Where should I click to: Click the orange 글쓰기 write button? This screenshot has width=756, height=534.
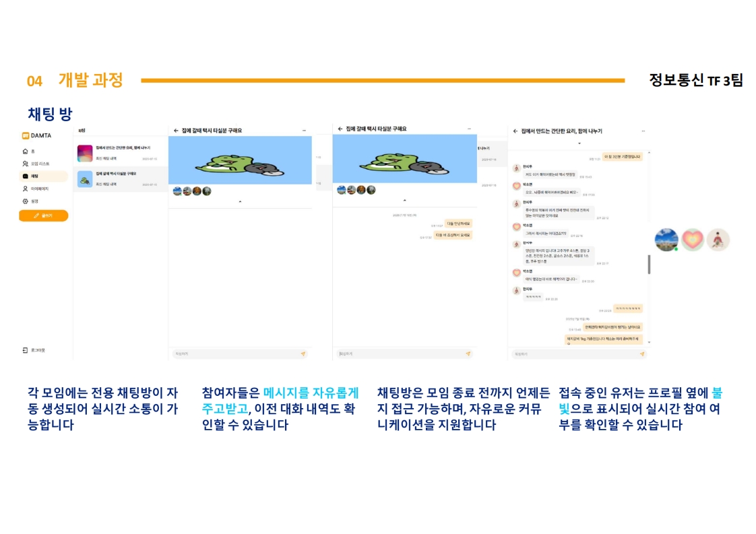tap(43, 215)
